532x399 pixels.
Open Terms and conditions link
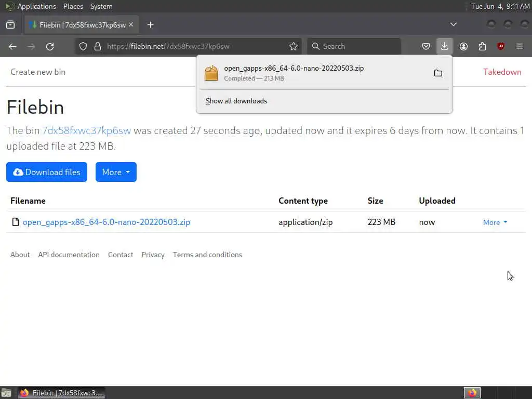click(x=207, y=255)
